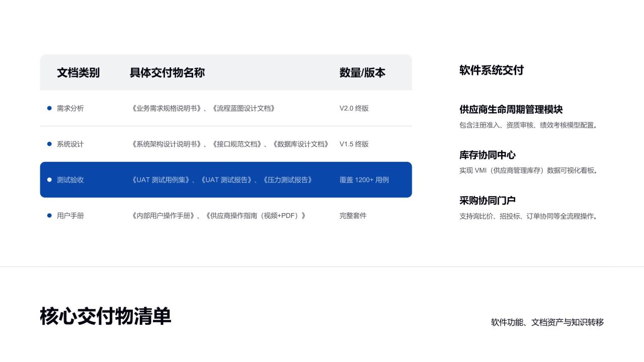Select the highlighted 测试验收 row label

click(70, 179)
